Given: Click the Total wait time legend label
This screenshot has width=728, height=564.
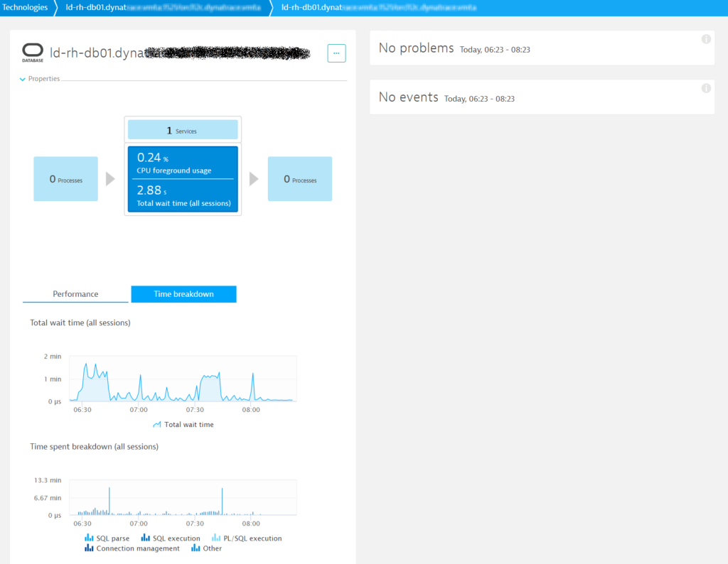Looking at the screenshot, I should 189,424.
